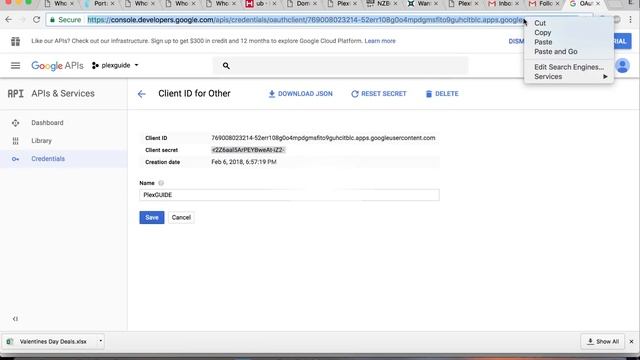
Task: Open the user account avatar
Action: click(622, 66)
